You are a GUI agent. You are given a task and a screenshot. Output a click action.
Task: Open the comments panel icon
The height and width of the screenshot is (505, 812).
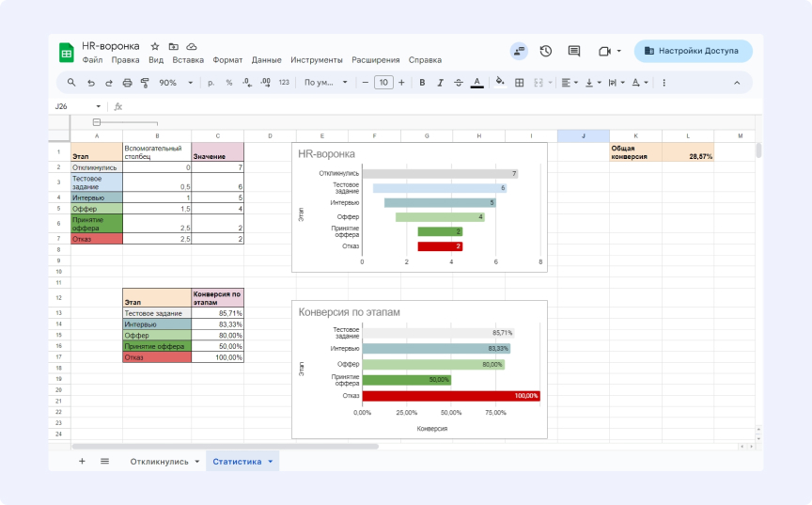click(x=574, y=51)
